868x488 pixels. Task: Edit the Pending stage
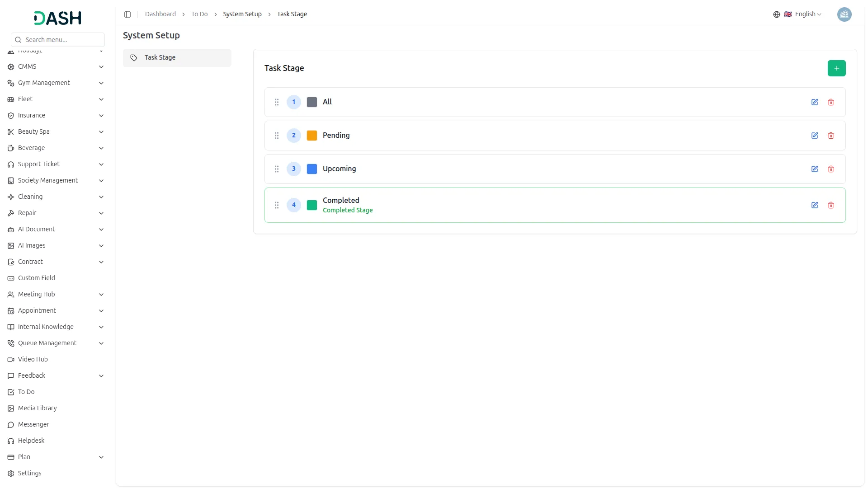[814, 136]
